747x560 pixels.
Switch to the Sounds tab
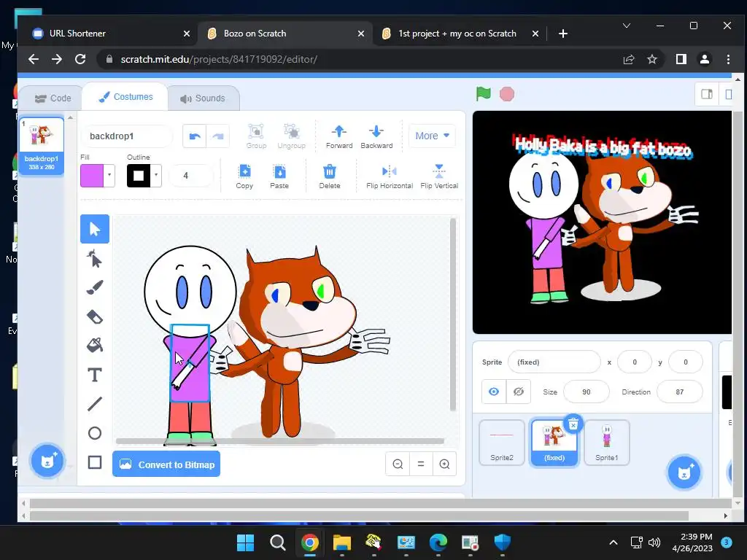click(203, 98)
